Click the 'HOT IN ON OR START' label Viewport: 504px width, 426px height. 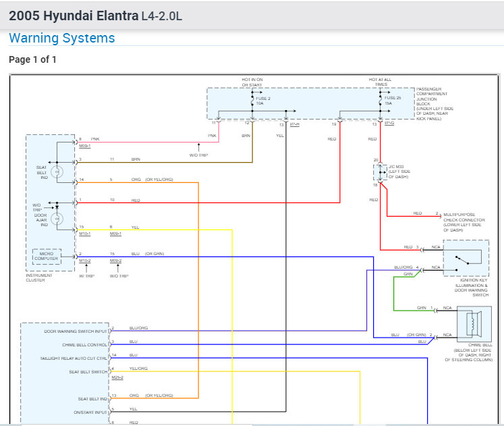[252, 82]
